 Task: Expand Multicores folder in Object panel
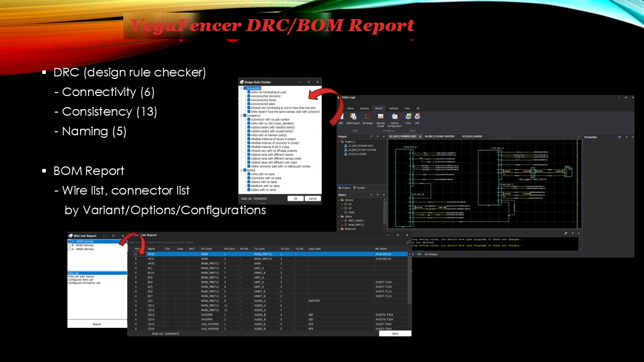[339, 229]
